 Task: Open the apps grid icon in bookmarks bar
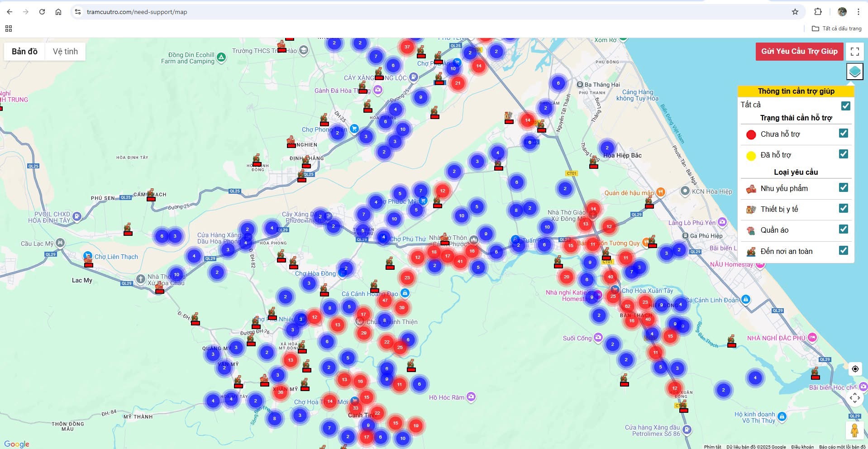(9, 29)
